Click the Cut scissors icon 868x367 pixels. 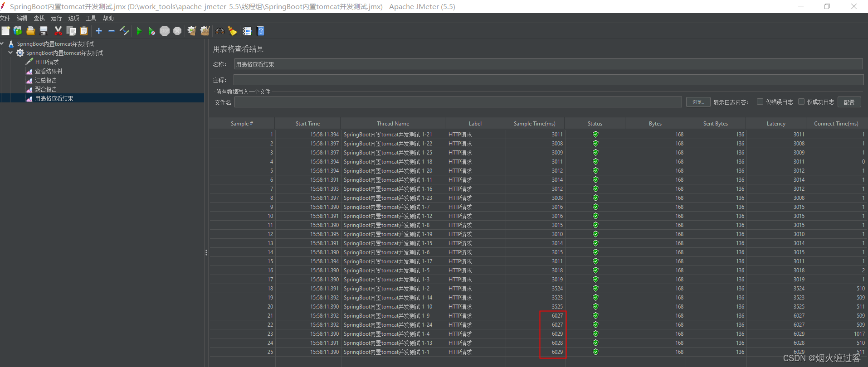coord(58,31)
